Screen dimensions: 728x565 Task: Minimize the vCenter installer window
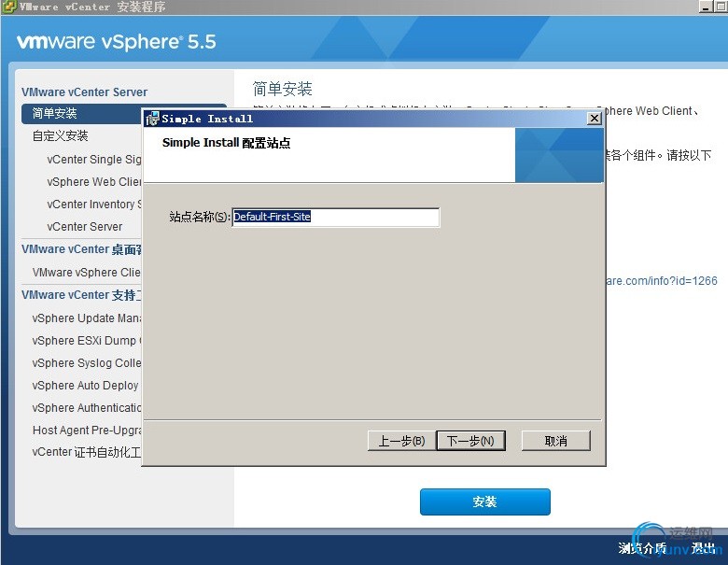click(706, 7)
